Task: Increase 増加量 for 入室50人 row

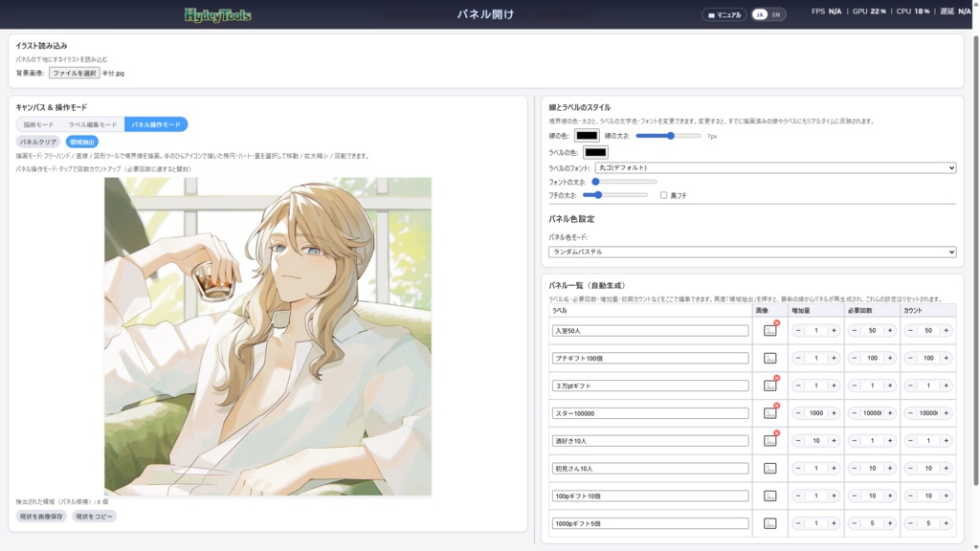Action: tap(834, 330)
